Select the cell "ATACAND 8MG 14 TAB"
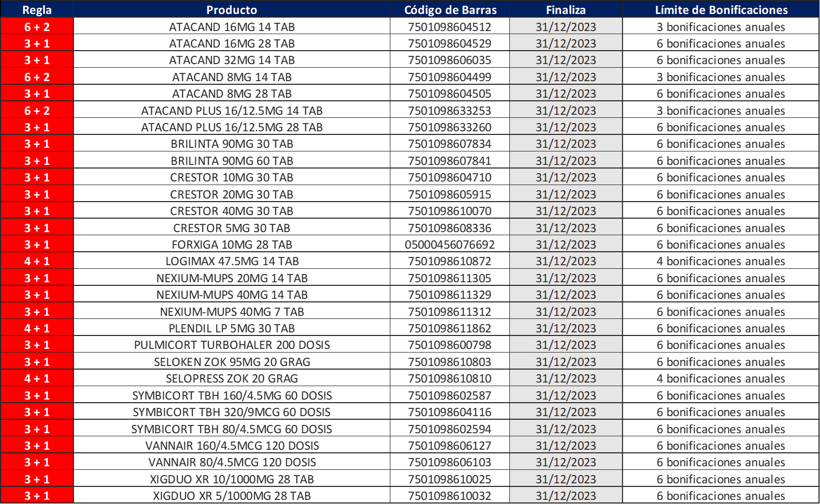 (232, 77)
